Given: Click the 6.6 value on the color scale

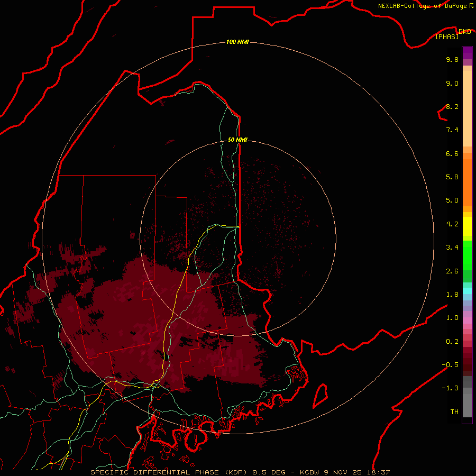Looking at the screenshot, I should point(452,153).
